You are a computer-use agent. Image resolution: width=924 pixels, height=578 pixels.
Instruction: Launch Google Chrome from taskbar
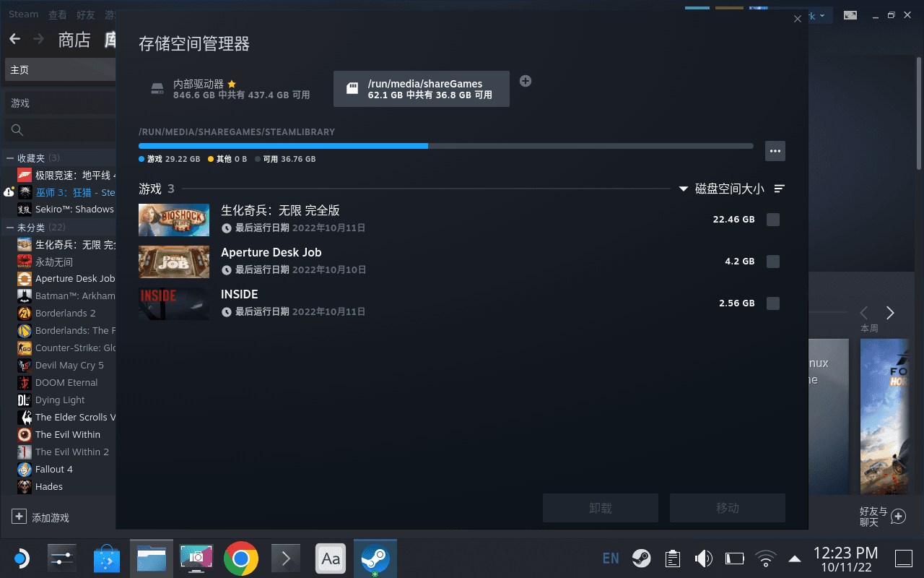pyautogui.click(x=241, y=558)
